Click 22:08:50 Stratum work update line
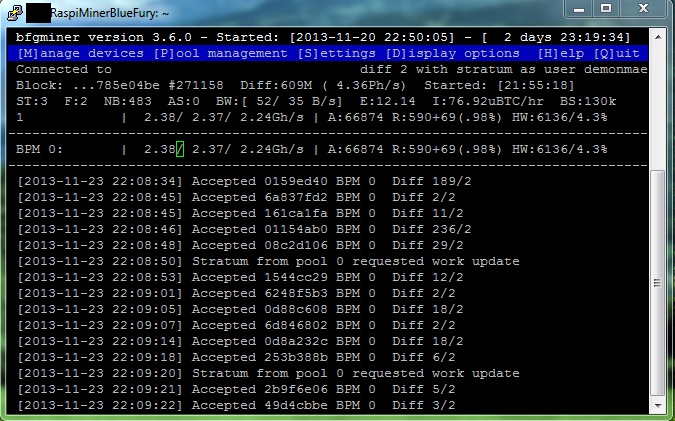 click(269, 261)
